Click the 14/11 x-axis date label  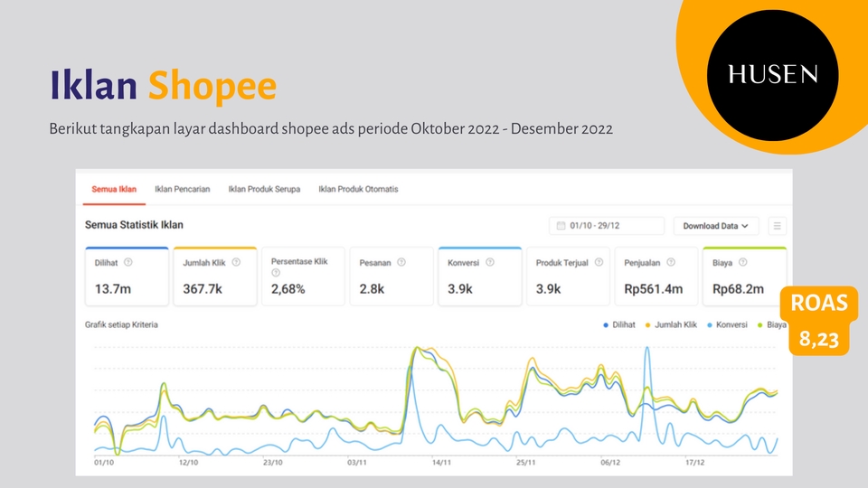click(442, 463)
